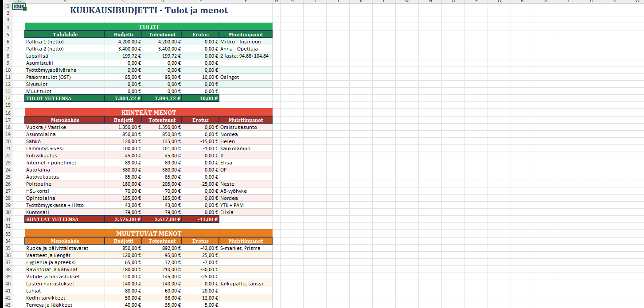644x308 pixels.
Task: Select the Asuntolaina label cell
Action: click(65, 134)
